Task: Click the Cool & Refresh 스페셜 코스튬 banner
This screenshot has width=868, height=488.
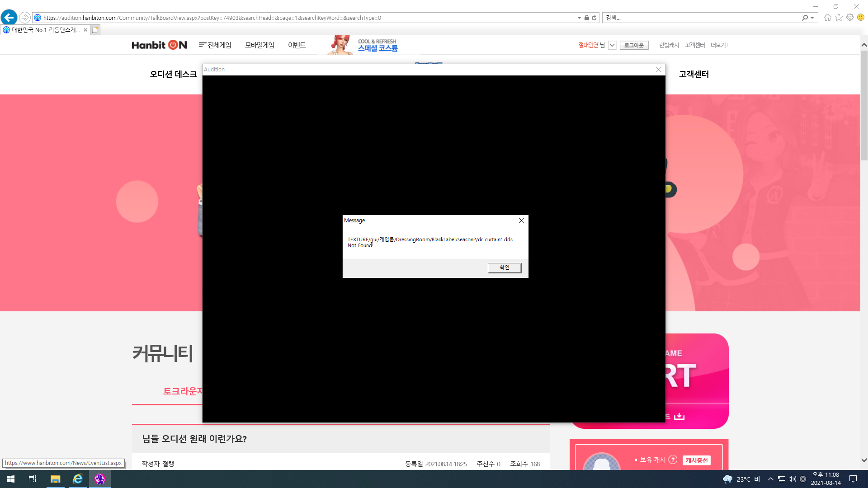Action: [x=363, y=45]
